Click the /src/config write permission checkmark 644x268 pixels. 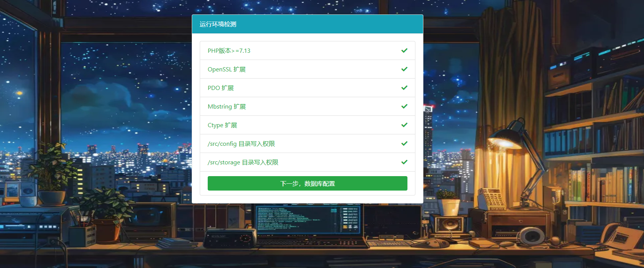point(404,143)
